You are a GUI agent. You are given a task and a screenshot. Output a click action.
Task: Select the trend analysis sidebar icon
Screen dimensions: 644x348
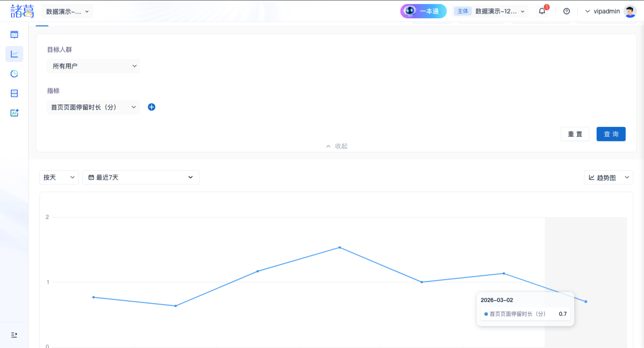click(14, 54)
